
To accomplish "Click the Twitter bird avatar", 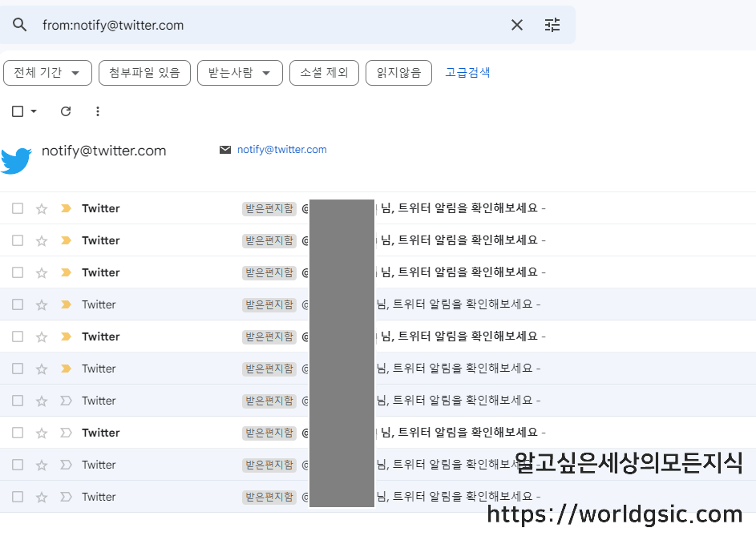I will point(16,160).
